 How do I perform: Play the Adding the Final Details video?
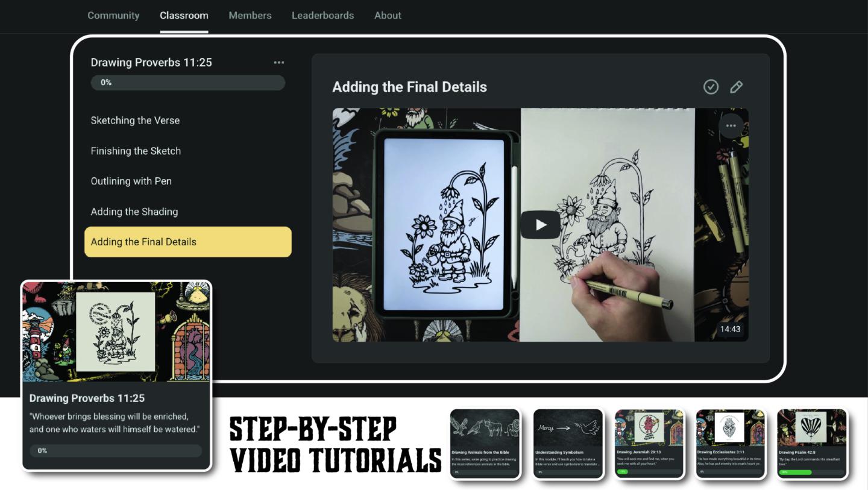(541, 224)
